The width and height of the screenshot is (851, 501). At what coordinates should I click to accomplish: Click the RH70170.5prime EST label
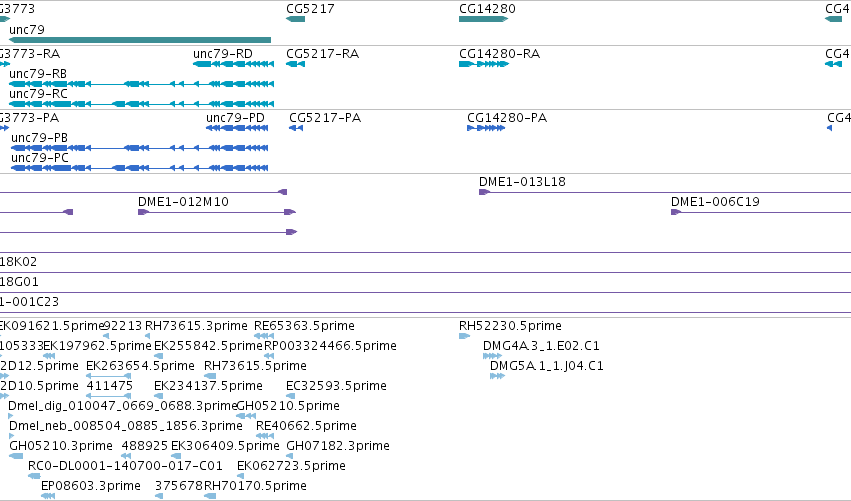[255, 486]
